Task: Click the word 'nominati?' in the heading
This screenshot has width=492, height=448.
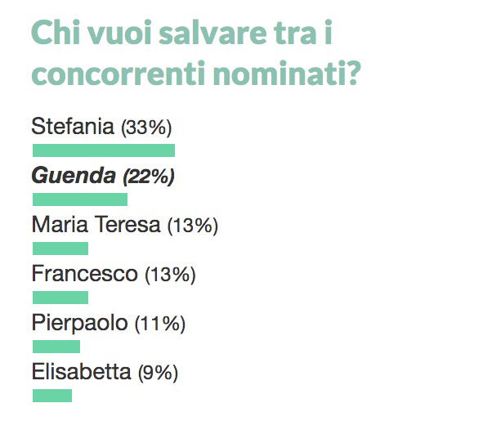Action: click(x=287, y=72)
